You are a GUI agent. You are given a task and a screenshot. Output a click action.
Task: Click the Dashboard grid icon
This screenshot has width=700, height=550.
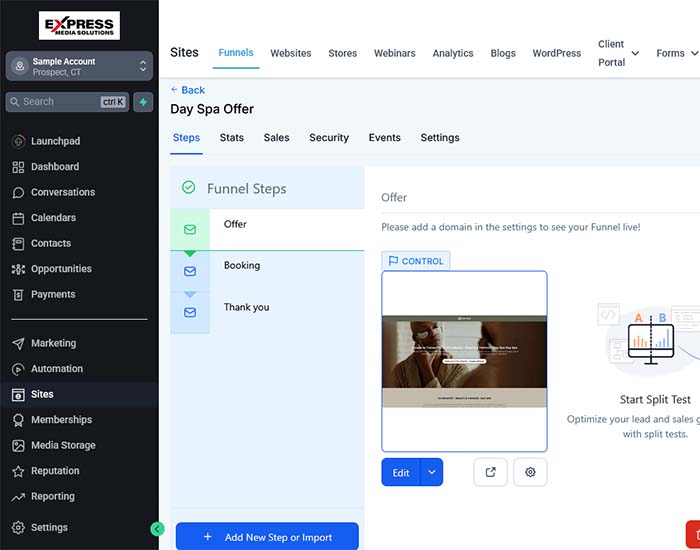click(18, 167)
